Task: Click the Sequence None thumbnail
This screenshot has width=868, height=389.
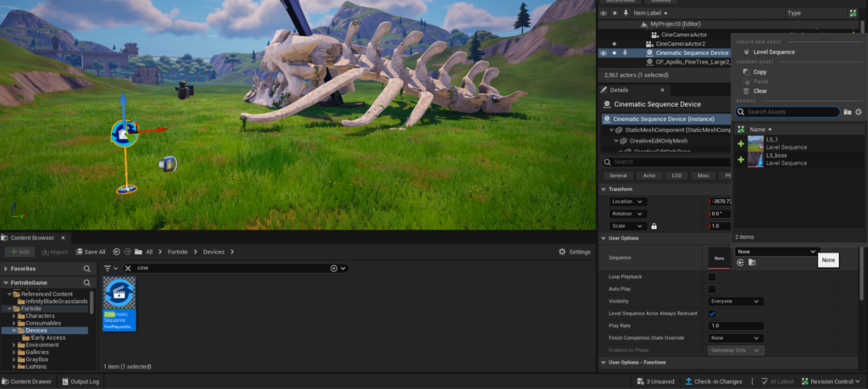Action: [x=719, y=258]
